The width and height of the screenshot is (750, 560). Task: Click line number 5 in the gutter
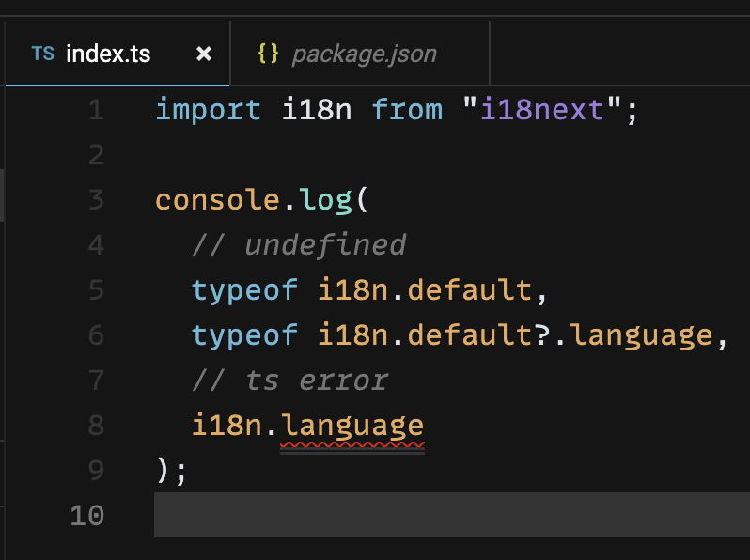[x=96, y=289]
